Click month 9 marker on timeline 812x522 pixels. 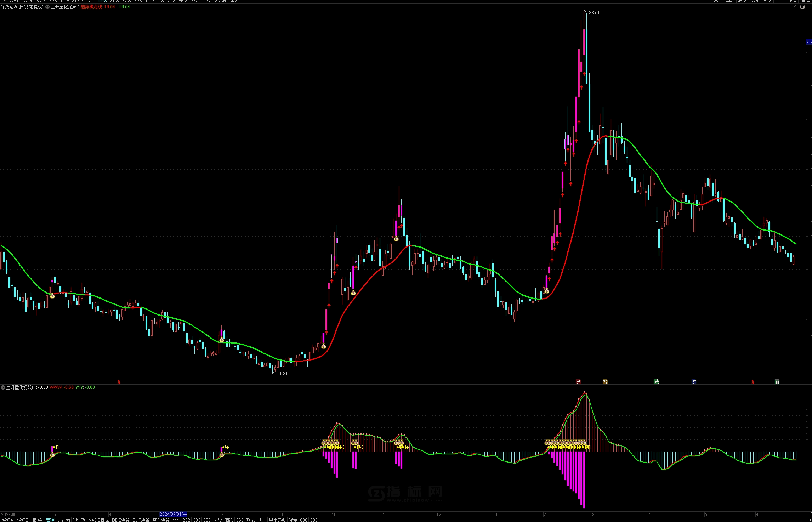pyautogui.click(x=282, y=515)
